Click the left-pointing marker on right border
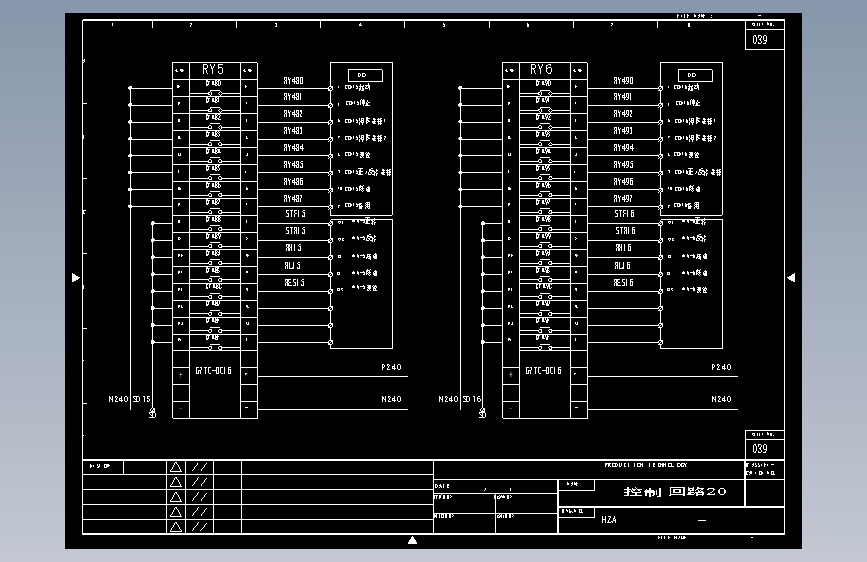 [791, 278]
